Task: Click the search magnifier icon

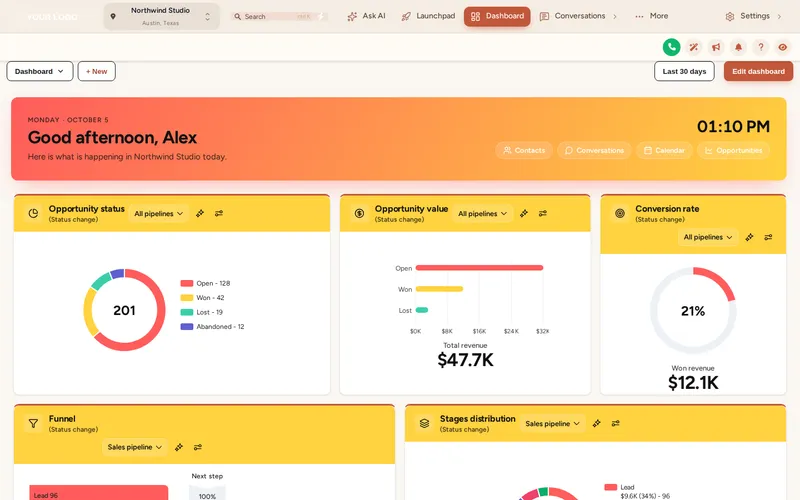Action: pyautogui.click(x=237, y=16)
